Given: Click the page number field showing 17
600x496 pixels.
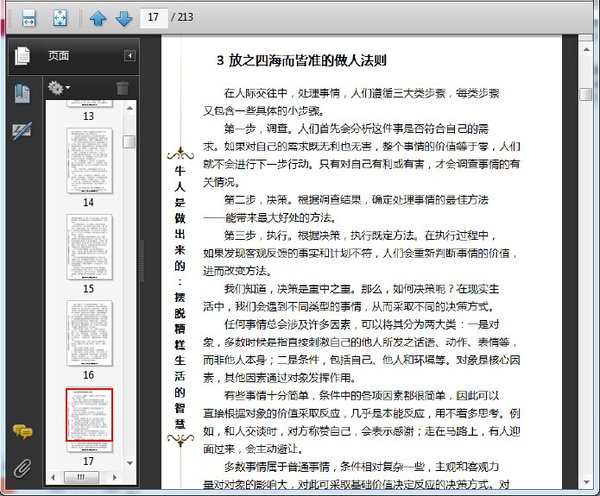Looking at the screenshot, I should [154, 17].
